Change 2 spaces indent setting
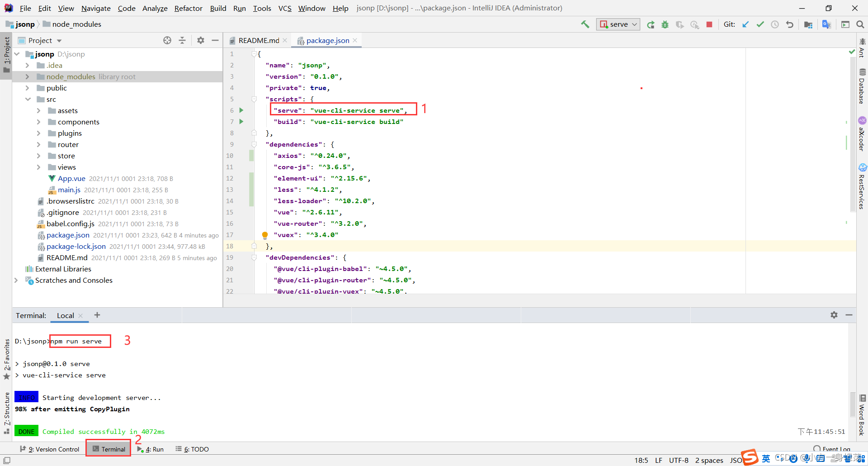This screenshot has height=466, width=868. [x=709, y=460]
